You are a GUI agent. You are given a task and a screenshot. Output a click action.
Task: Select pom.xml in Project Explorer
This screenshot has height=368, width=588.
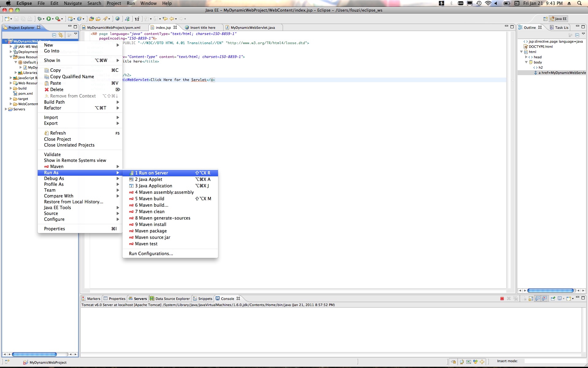(x=23, y=94)
